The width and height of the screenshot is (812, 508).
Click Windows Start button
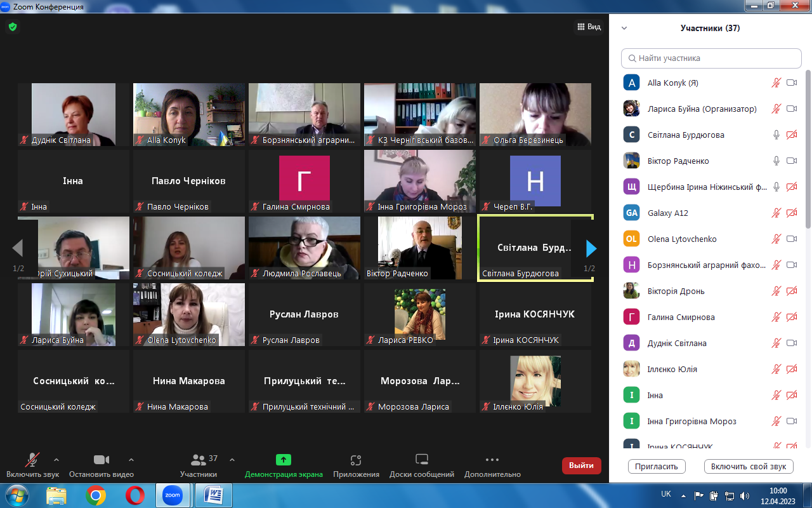(16, 495)
